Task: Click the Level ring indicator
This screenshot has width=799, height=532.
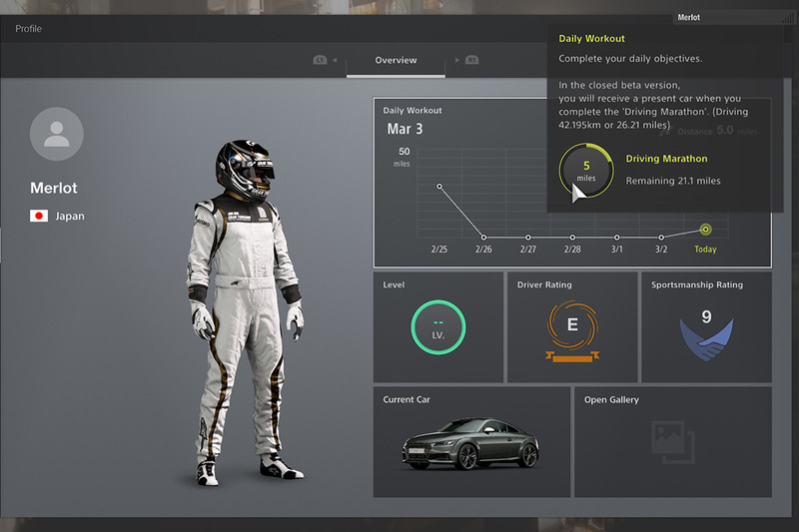Action: tap(437, 328)
